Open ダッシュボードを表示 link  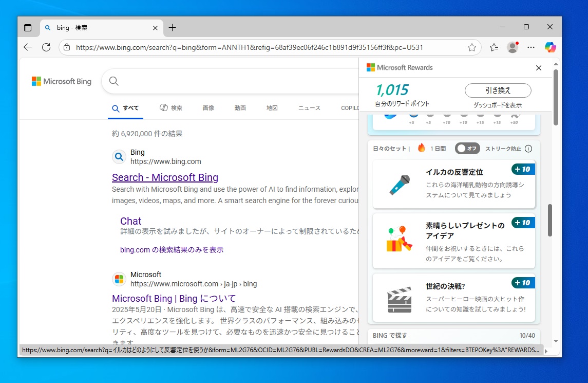pyautogui.click(x=498, y=105)
